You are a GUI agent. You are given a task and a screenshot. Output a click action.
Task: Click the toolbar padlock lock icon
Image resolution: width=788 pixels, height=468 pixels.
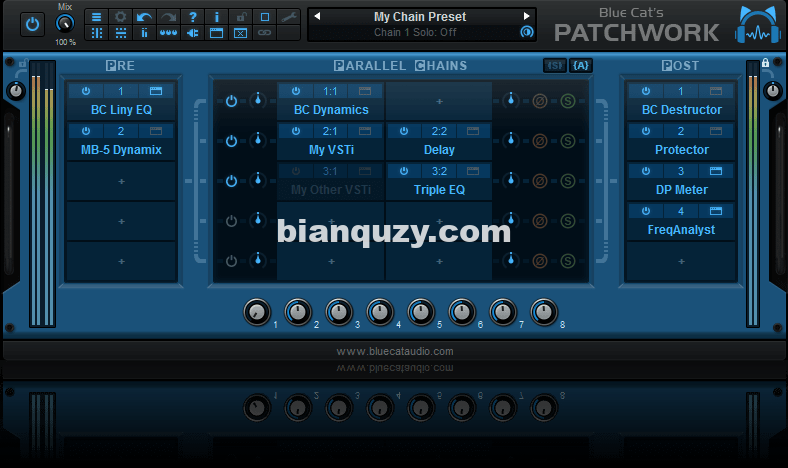pos(241,17)
